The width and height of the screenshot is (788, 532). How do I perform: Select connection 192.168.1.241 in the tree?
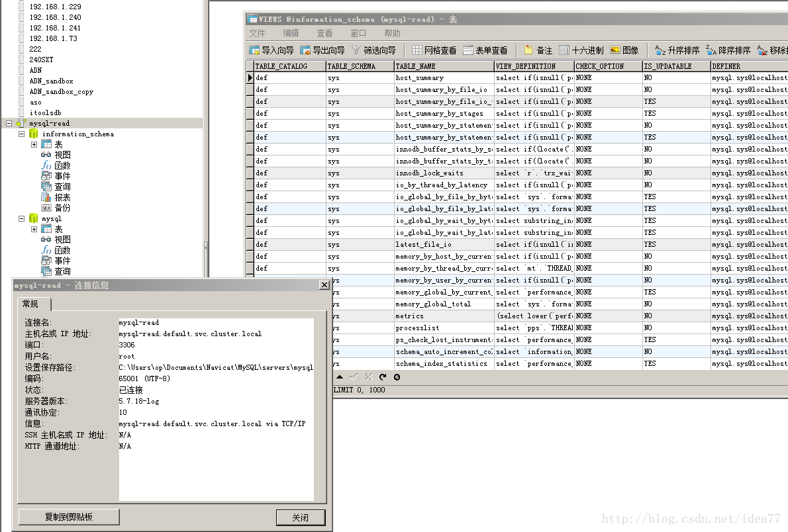(x=55, y=28)
